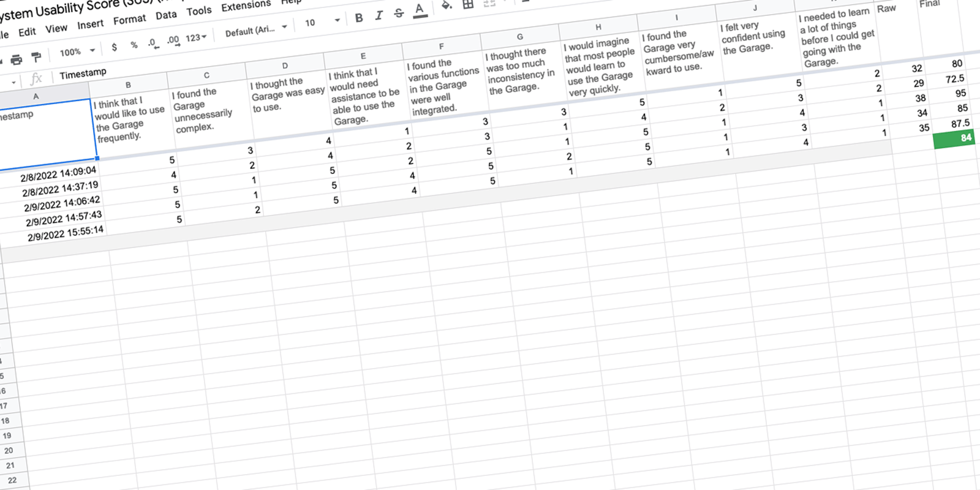Toggle italic formatting
Image resolution: width=980 pixels, height=490 pixels.
379,15
